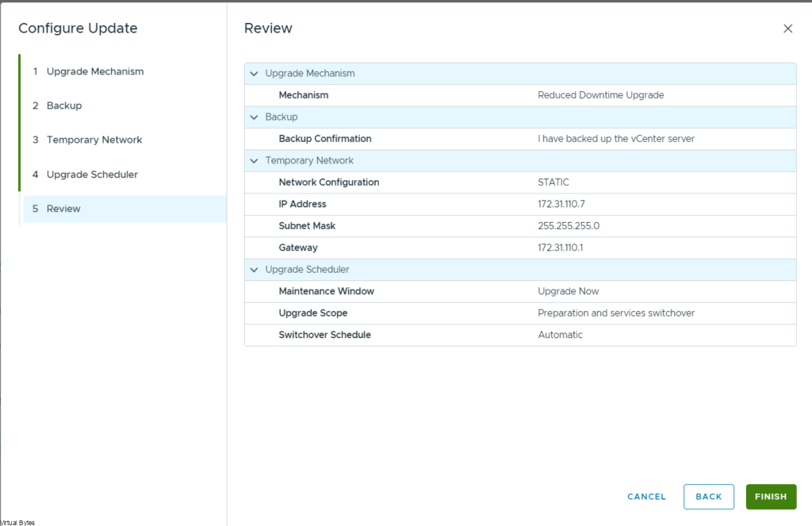Select the Backup Confirmation row
Image resolution: width=812 pixels, height=526 pixels.
pyautogui.click(x=325, y=139)
